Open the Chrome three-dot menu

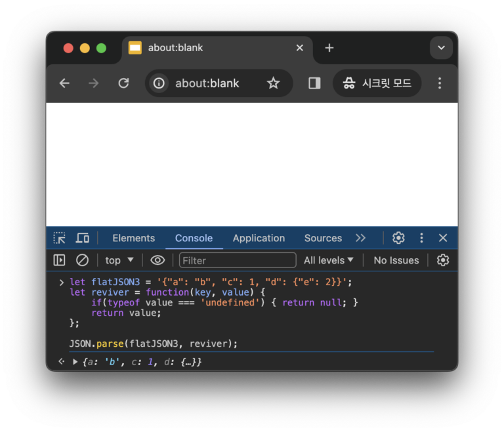(x=440, y=83)
